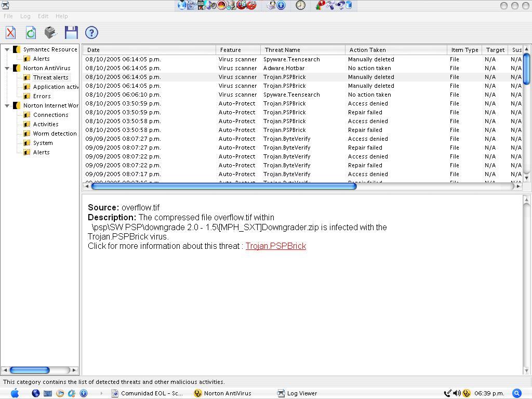Click the media player icon in the taskbar
This screenshot has height=399, width=532.
pyautogui.click(x=60, y=393)
